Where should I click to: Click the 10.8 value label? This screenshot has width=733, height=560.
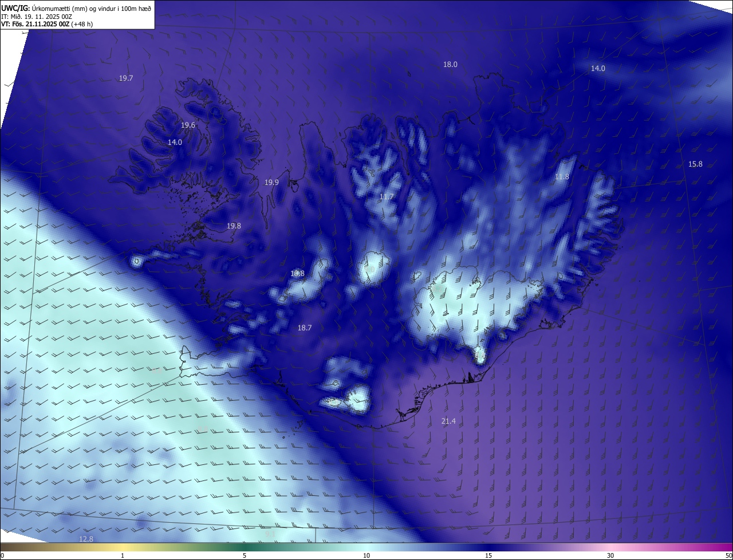coord(297,273)
